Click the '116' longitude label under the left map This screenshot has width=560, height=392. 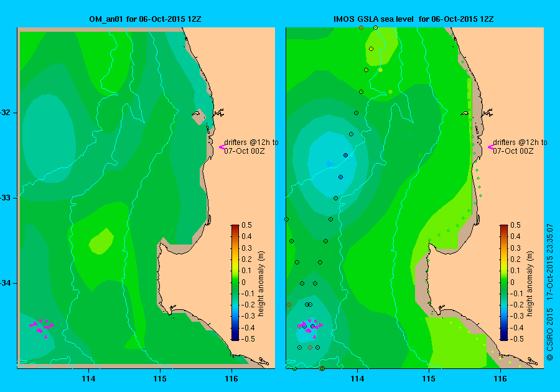(x=231, y=379)
